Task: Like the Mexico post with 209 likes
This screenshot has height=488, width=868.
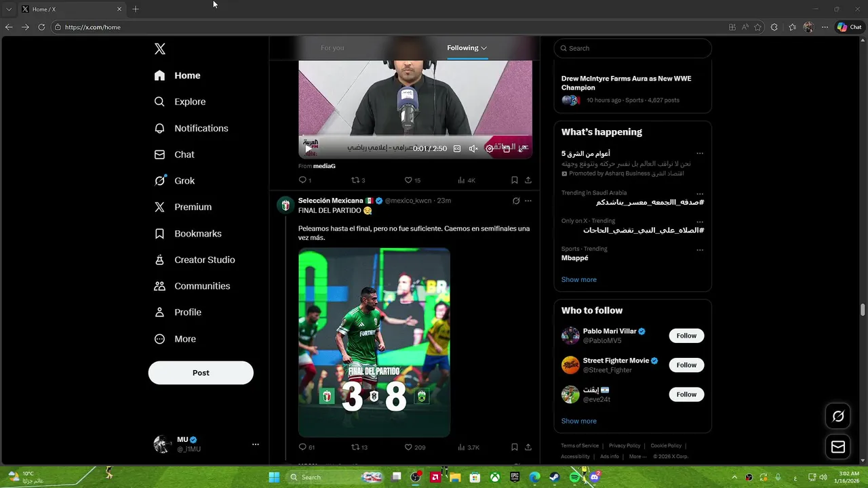Action: click(x=415, y=447)
